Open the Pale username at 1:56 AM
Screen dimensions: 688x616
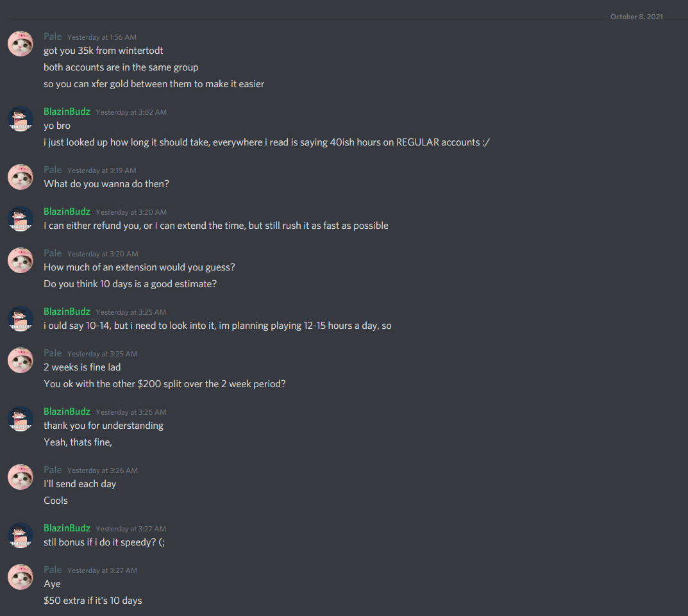(x=53, y=37)
